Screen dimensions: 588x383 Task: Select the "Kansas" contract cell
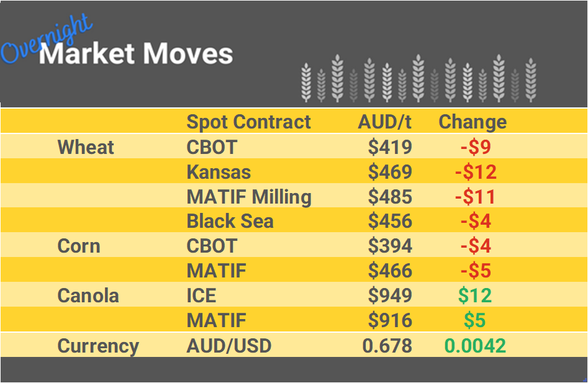(219, 172)
